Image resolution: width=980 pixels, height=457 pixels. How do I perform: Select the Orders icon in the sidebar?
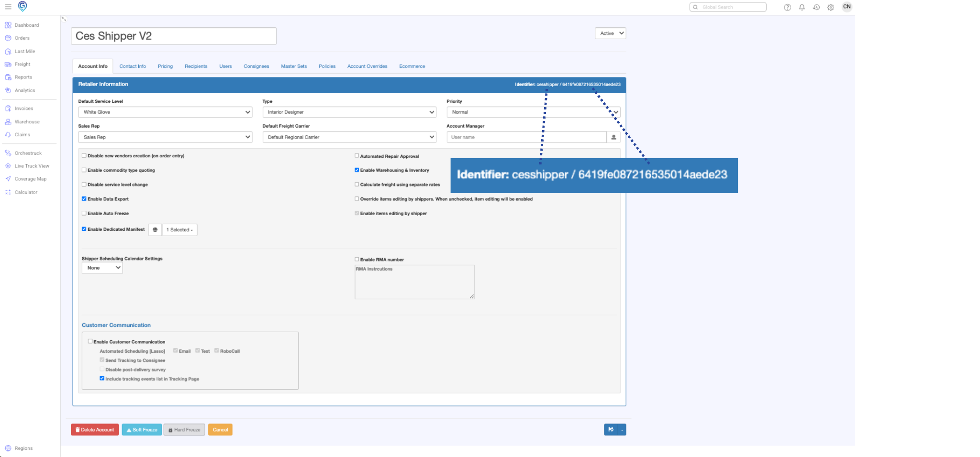pos(8,38)
